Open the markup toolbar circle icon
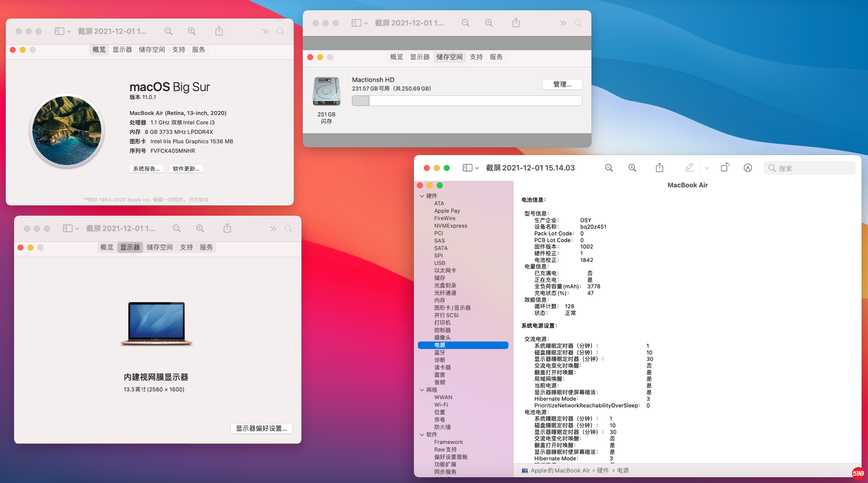868x483 pixels. tap(748, 168)
